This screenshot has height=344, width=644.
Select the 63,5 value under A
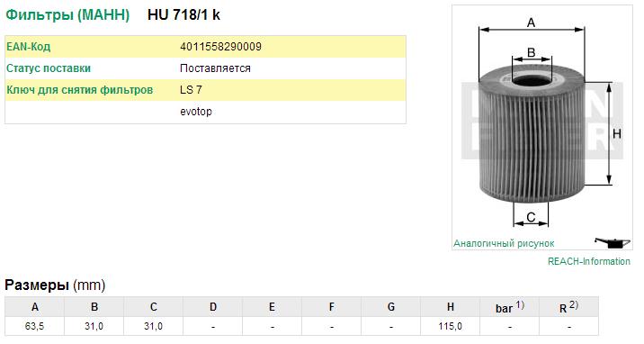click(x=34, y=326)
